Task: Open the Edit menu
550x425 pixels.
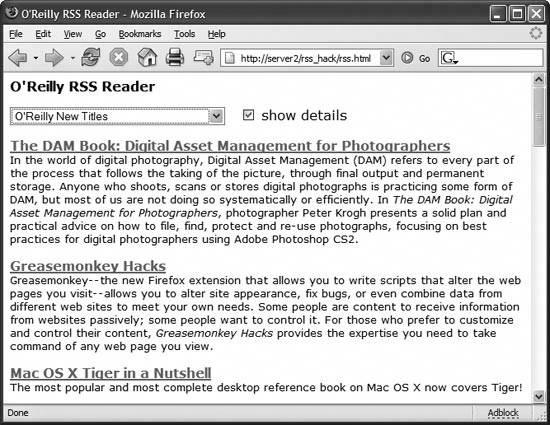Action: click(x=43, y=34)
